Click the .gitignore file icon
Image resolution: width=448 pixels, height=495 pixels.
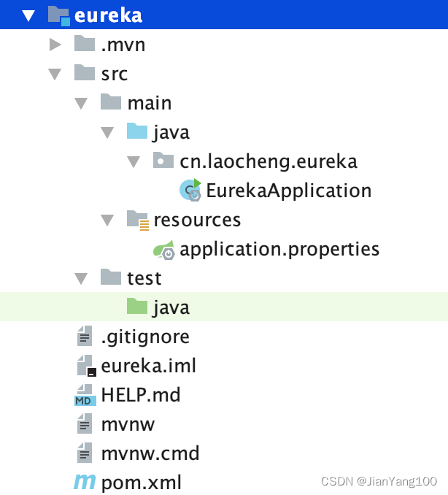coord(85,336)
